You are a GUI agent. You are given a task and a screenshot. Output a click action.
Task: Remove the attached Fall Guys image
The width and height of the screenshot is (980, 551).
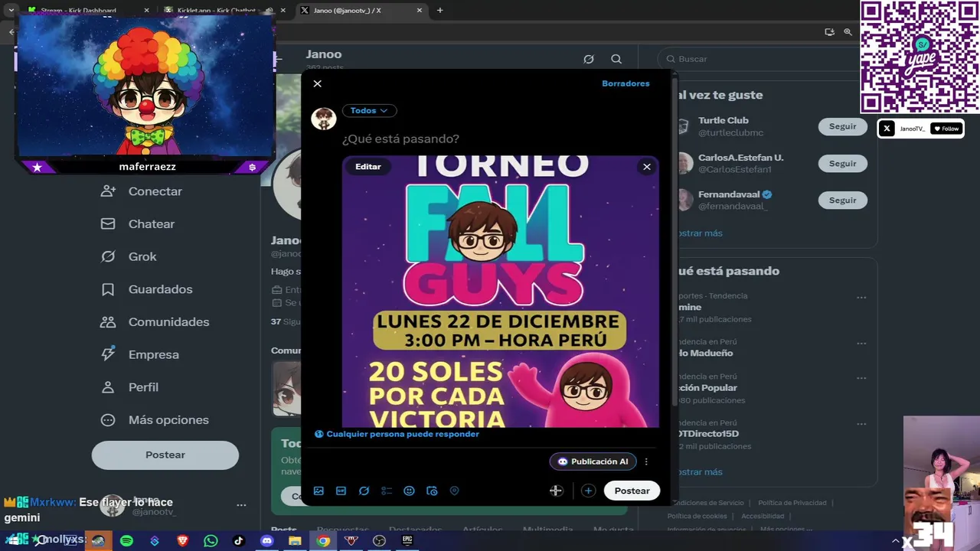pyautogui.click(x=647, y=167)
